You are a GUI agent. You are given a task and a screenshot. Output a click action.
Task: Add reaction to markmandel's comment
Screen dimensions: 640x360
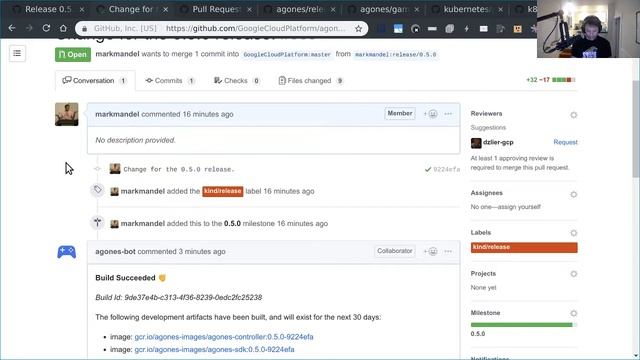(x=431, y=114)
